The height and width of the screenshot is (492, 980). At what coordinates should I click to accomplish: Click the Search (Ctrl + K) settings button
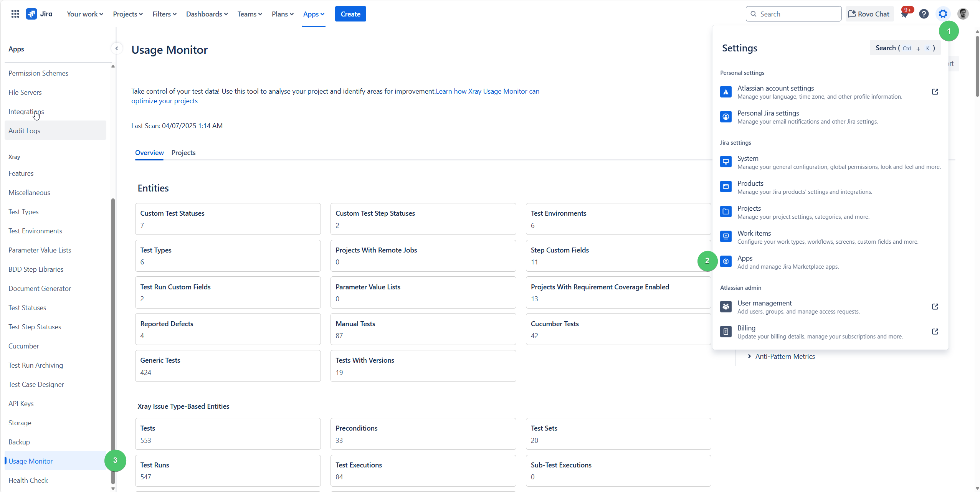[x=905, y=48]
